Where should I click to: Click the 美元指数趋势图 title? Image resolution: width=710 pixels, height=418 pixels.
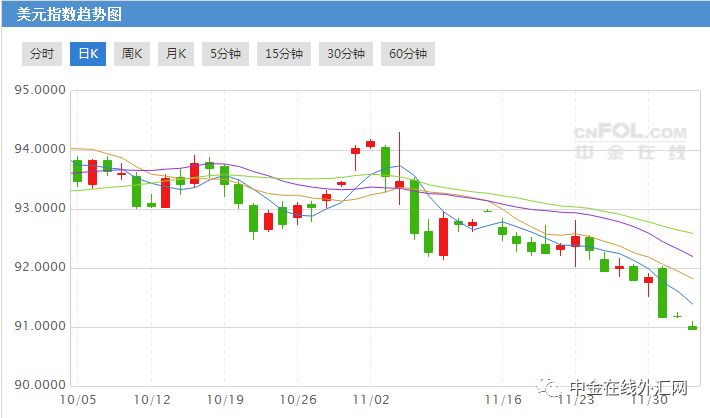[x=69, y=14]
